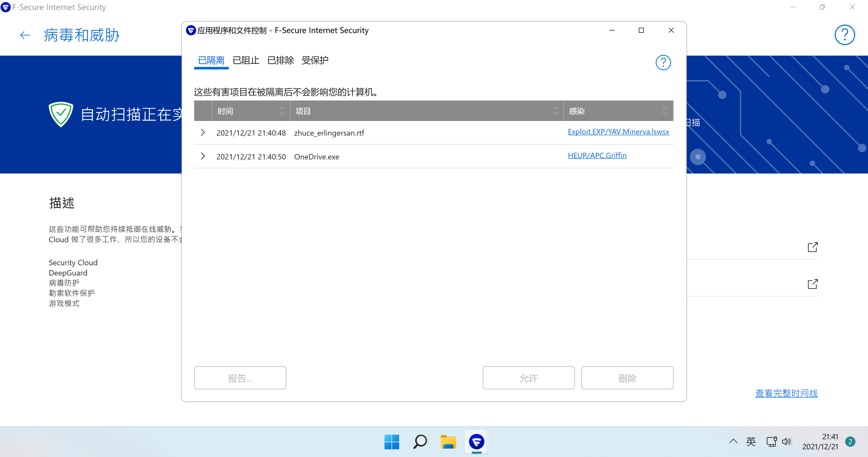Minimize the main F-Secure Internet Security window
The width and height of the screenshot is (868, 457).
point(793,7)
